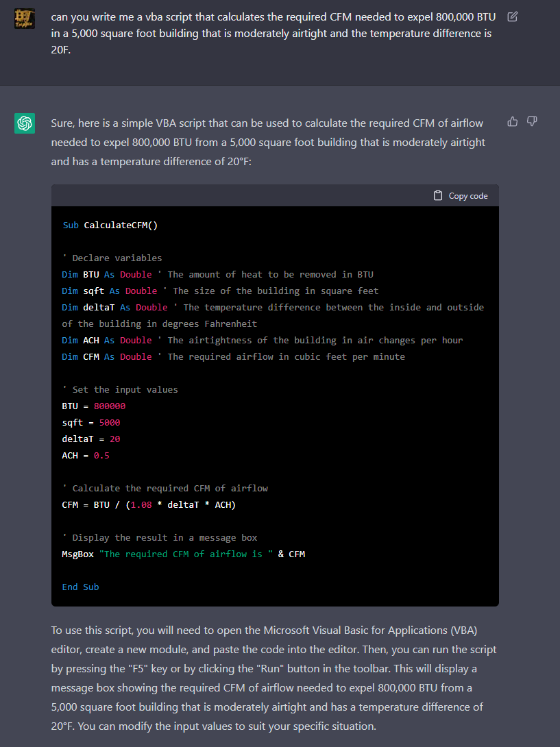Click the 'Display the result' comment line
Screen dimensions: 560x747
[x=160, y=537]
